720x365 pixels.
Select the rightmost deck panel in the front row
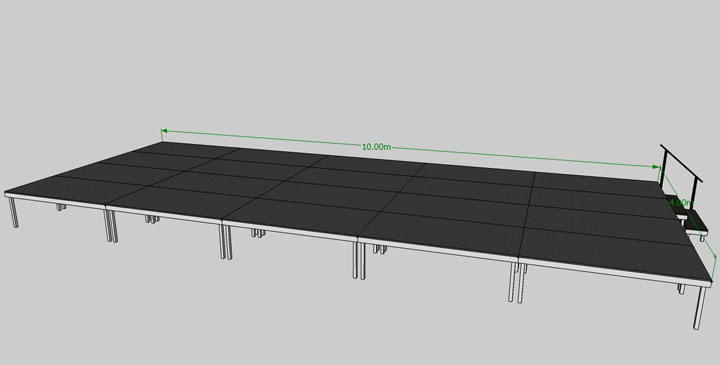point(615,255)
